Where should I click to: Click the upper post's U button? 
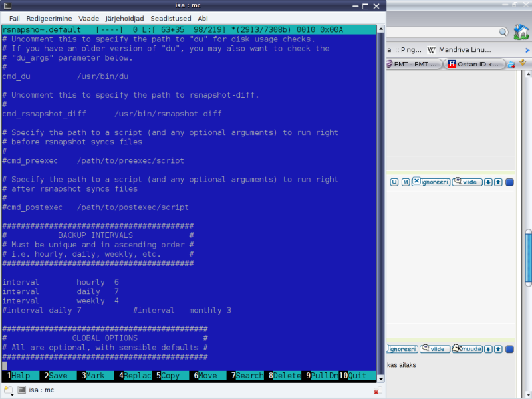tap(394, 182)
